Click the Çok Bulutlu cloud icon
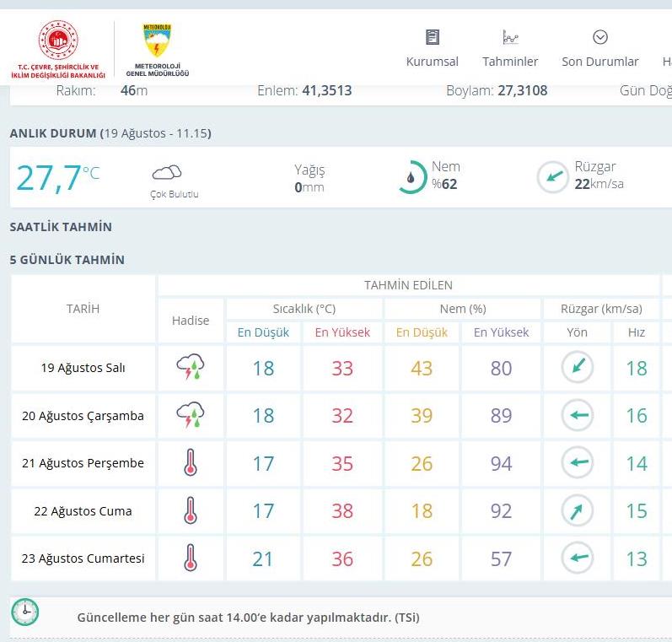Viewport: 672px width, 642px height. (x=167, y=173)
